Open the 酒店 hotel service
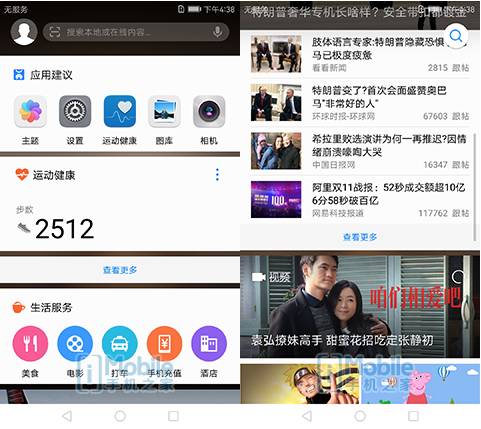This screenshot has height=429, width=481. click(209, 344)
